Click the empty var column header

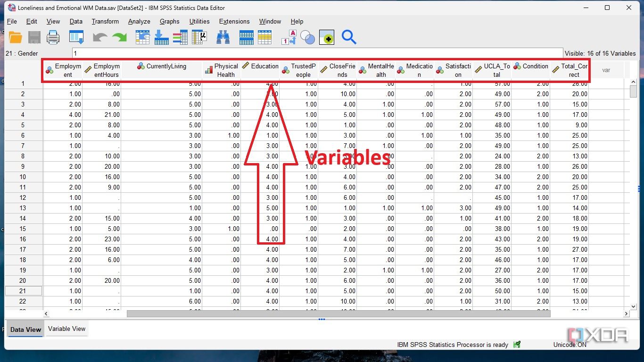pyautogui.click(x=606, y=70)
